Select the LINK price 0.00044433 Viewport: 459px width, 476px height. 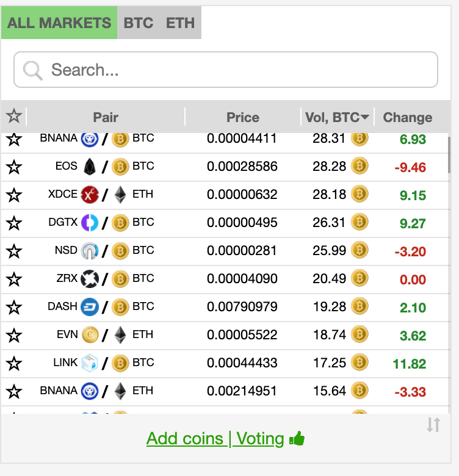[242, 362]
